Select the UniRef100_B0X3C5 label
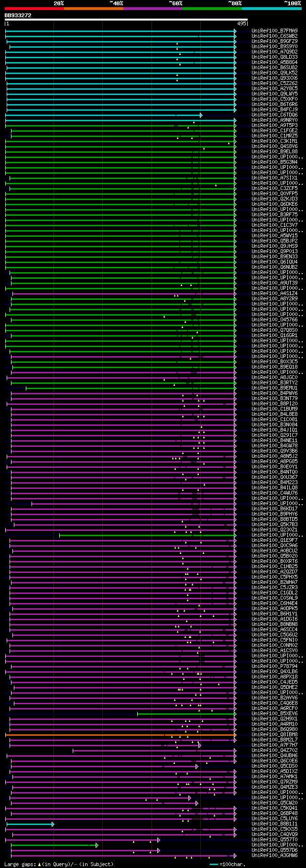 click(x=274, y=361)
